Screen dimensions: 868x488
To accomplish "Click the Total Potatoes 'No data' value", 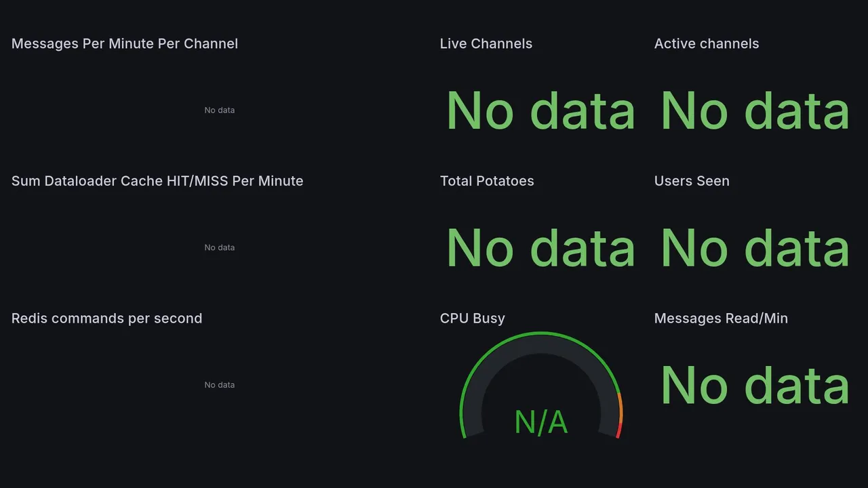I will coord(540,248).
